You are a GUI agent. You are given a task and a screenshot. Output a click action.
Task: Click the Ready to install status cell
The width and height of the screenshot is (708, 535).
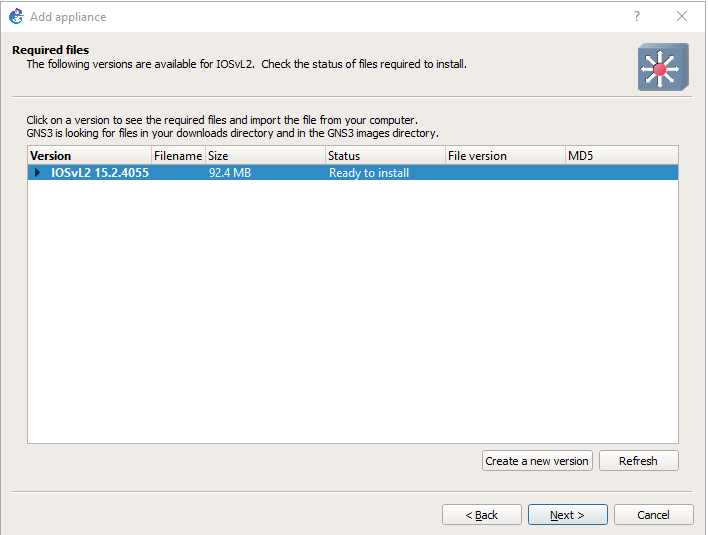pos(369,173)
